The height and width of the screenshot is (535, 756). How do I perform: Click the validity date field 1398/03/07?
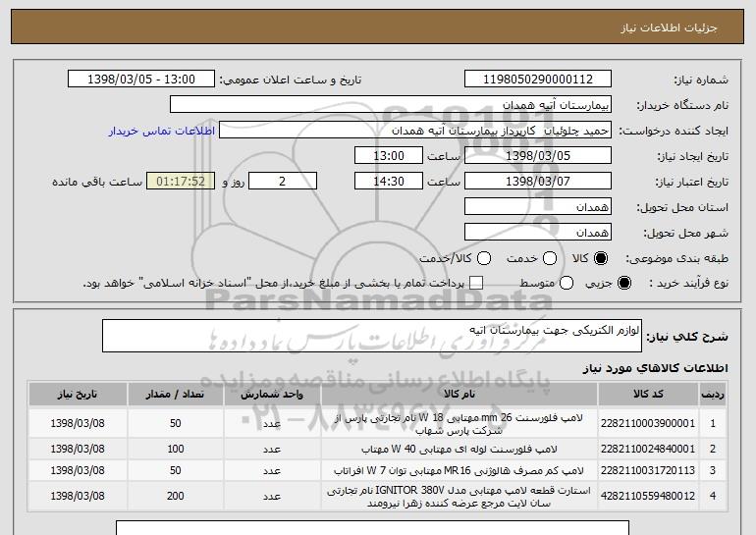(538, 182)
